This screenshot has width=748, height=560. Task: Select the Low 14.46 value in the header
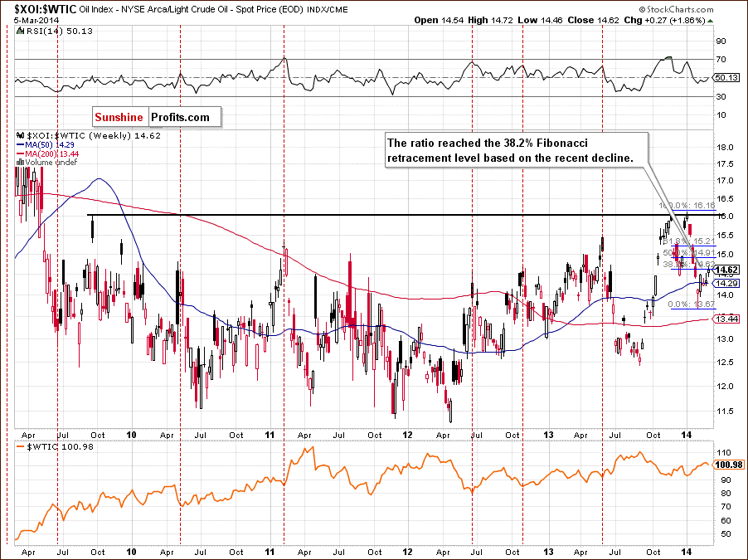click(540, 20)
